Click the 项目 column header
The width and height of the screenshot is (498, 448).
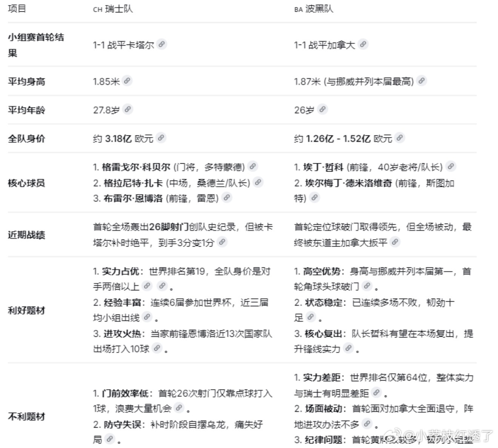pyautogui.click(x=17, y=9)
